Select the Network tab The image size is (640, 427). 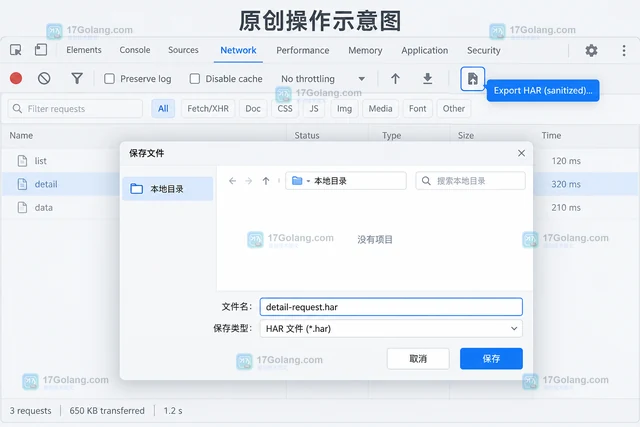pyautogui.click(x=238, y=50)
